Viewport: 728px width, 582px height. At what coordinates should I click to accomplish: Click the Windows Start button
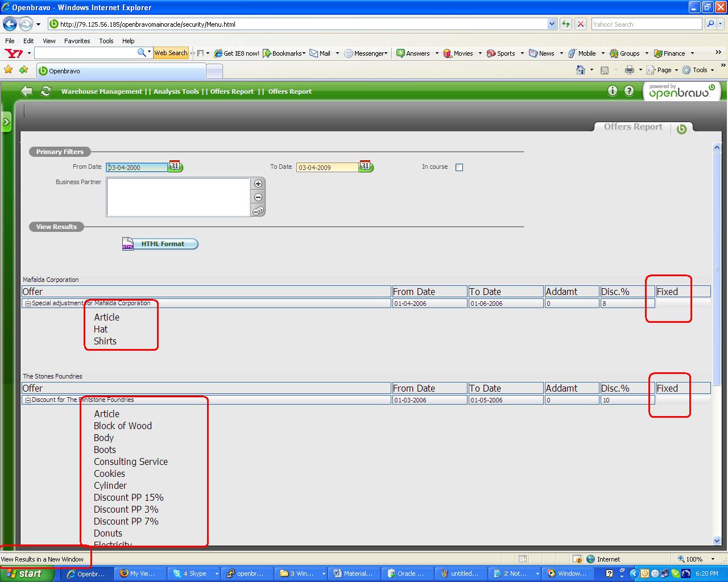(24, 573)
